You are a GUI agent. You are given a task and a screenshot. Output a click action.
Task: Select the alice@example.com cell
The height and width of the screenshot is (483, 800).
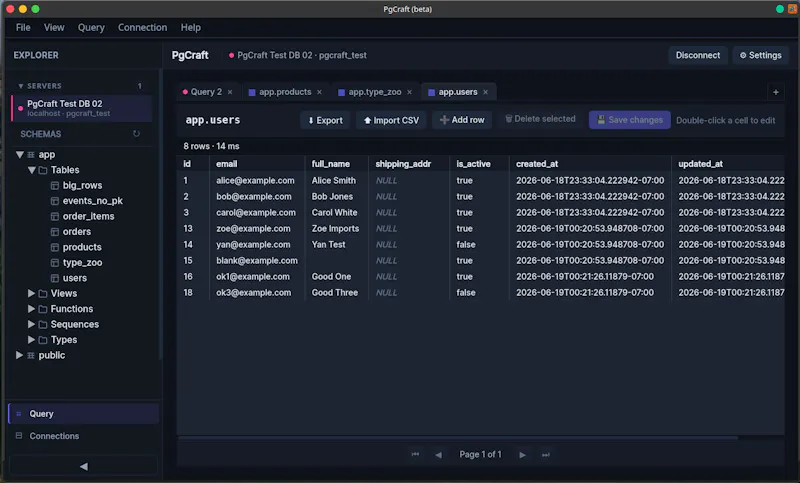[255, 181]
